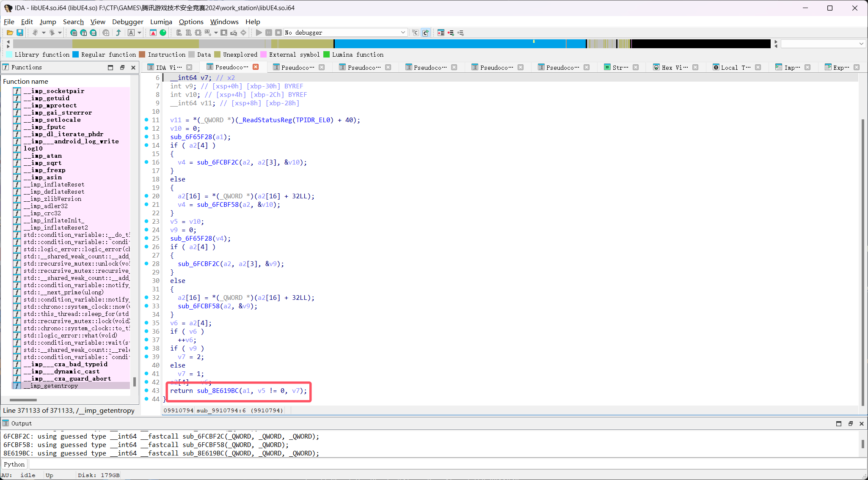The height and width of the screenshot is (480, 868).
Task: Open the 'No debugger' selection dropdown
Action: (x=345, y=33)
